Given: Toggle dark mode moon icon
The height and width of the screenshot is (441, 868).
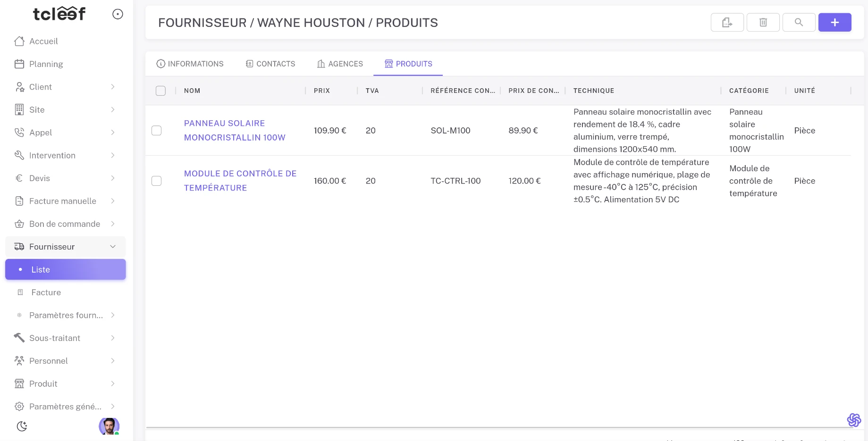Looking at the screenshot, I should point(22,426).
